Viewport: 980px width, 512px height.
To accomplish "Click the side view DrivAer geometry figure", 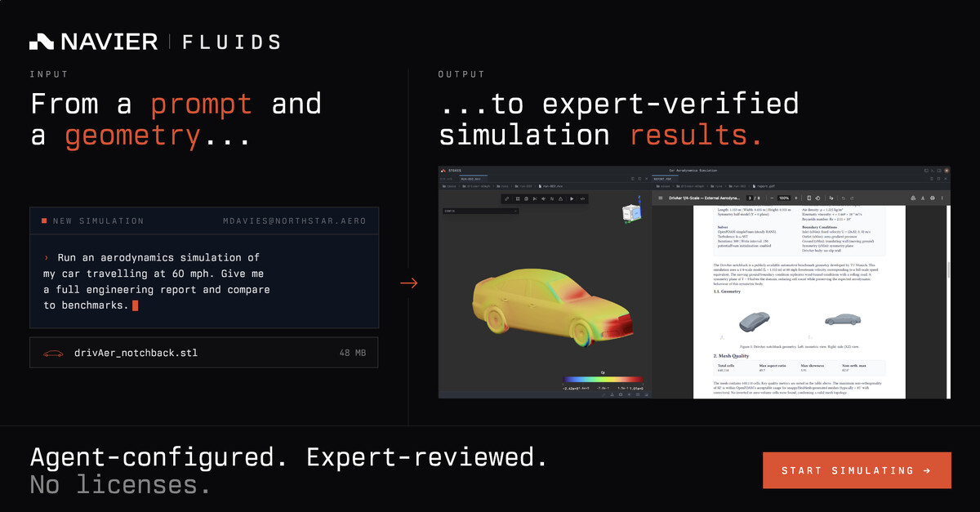I will point(843,319).
